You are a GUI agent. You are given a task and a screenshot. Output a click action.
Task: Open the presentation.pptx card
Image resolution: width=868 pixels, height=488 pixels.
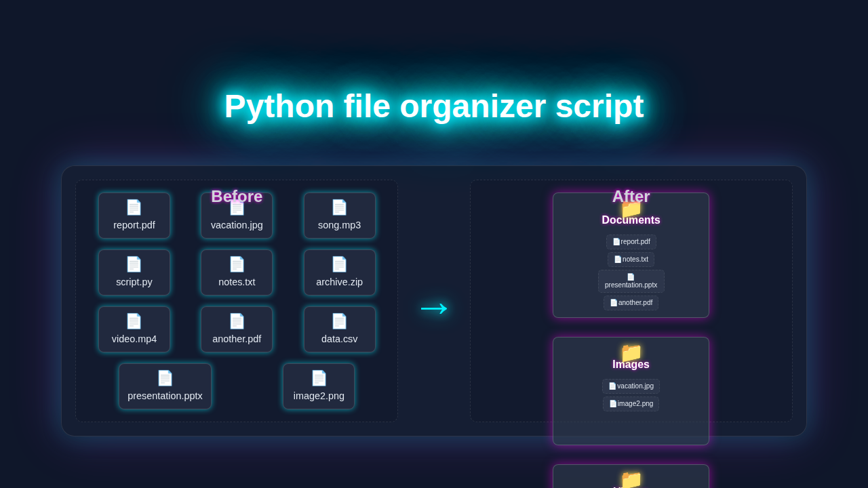[x=165, y=386]
